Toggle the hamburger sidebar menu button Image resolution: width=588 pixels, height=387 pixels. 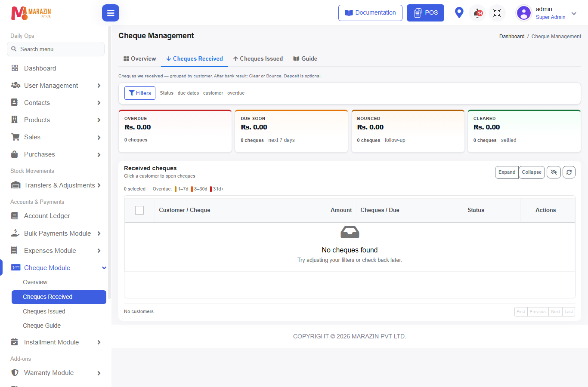tap(111, 13)
